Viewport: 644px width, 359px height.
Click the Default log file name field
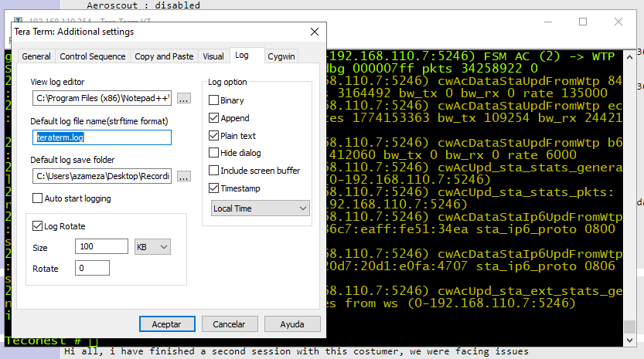coord(102,137)
